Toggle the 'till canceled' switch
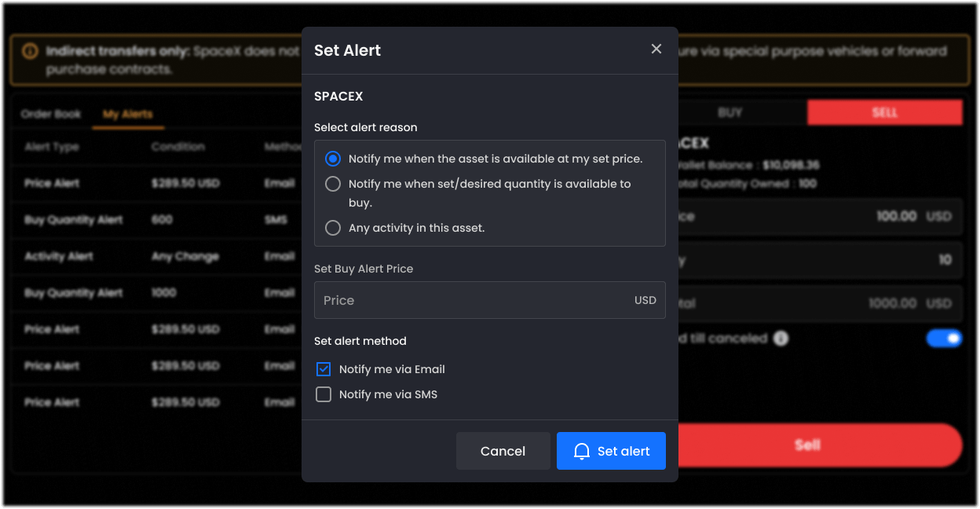The width and height of the screenshot is (980, 509). click(944, 339)
